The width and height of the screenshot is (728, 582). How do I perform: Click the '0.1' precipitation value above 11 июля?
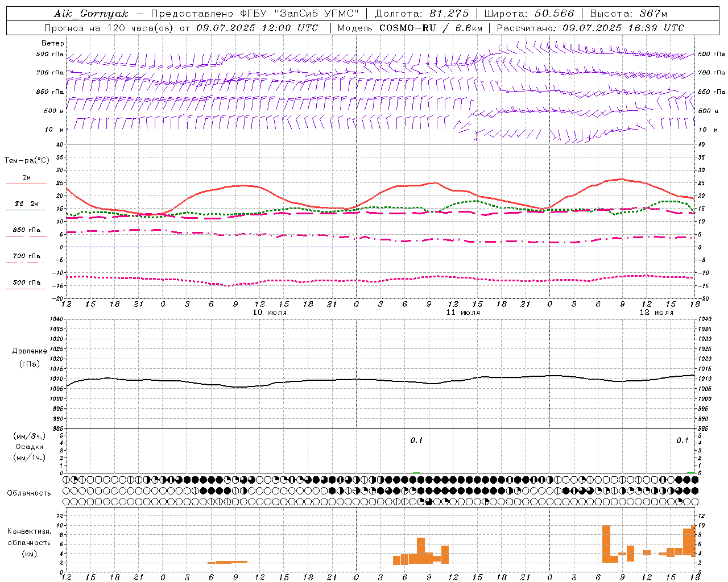(x=416, y=440)
